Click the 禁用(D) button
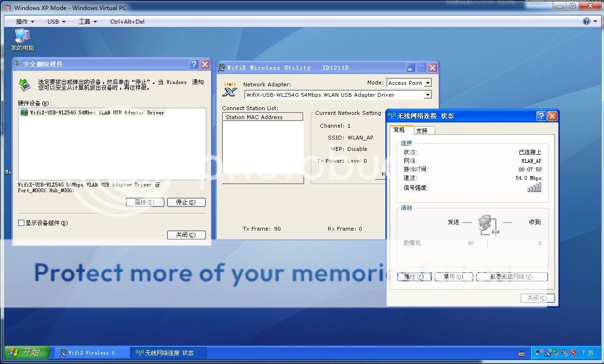Screen dimensions: 604x364 [453, 277]
